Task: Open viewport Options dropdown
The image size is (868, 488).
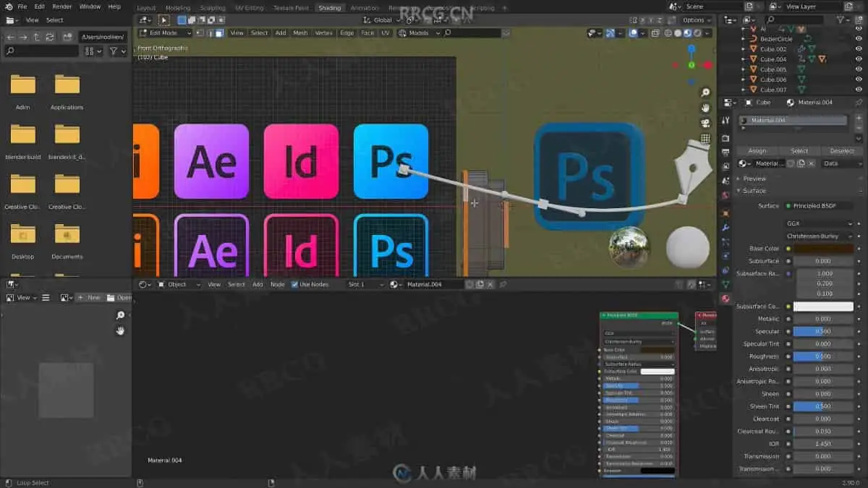Action: click(696, 20)
